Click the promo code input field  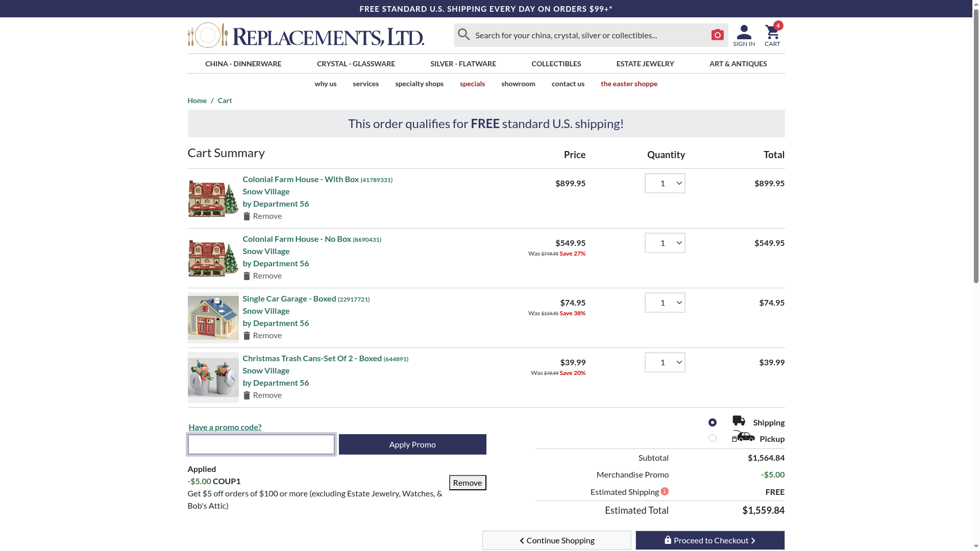pos(261,444)
